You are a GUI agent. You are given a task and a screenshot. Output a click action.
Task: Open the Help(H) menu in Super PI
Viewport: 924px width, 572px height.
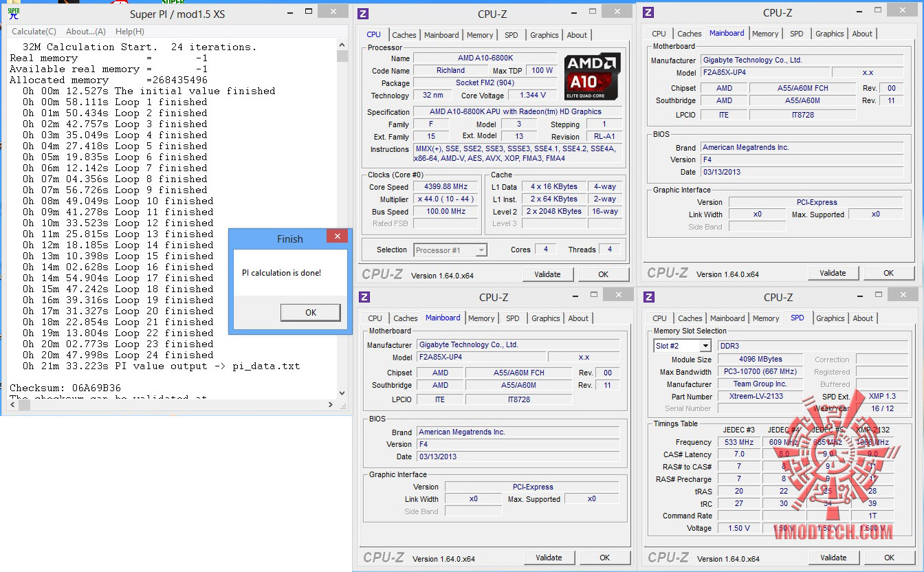pos(130,32)
